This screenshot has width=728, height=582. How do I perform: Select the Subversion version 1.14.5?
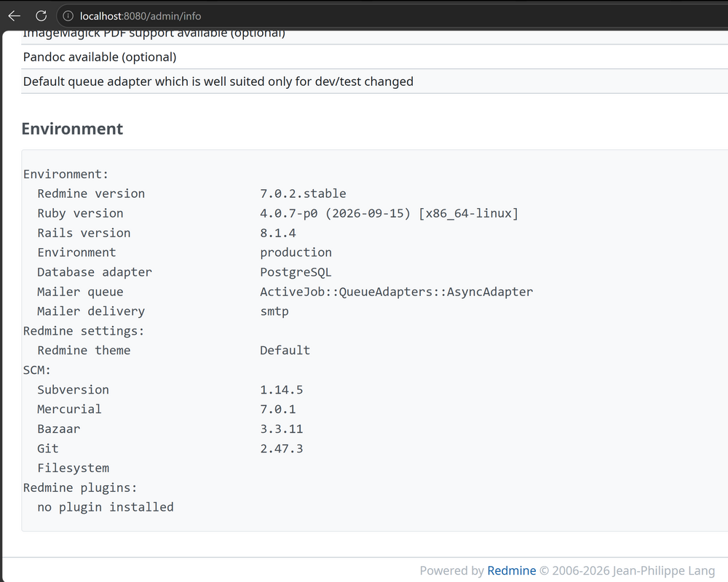click(281, 389)
